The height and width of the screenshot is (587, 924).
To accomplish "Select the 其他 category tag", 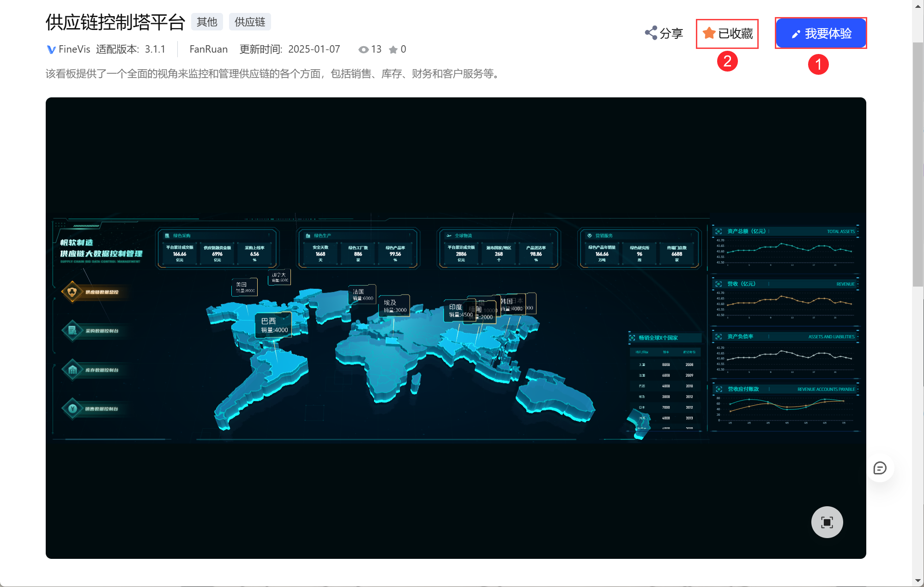I will coord(207,22).
